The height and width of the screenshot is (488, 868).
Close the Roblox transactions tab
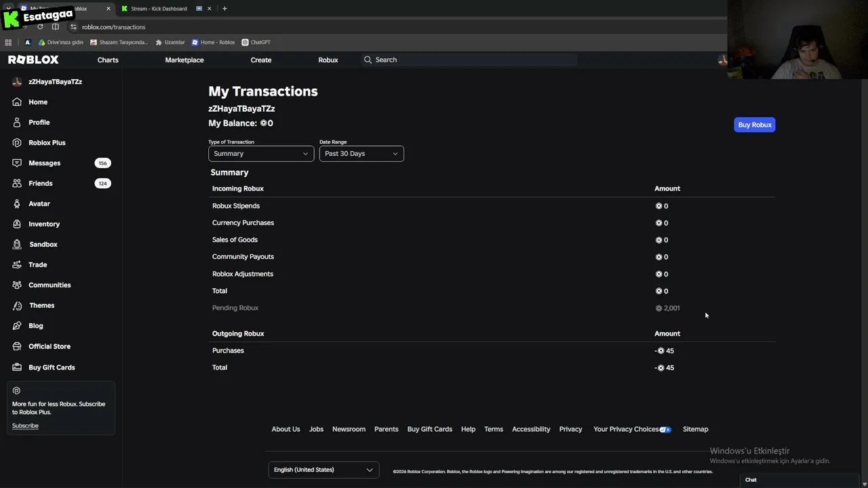coord(108,9)
